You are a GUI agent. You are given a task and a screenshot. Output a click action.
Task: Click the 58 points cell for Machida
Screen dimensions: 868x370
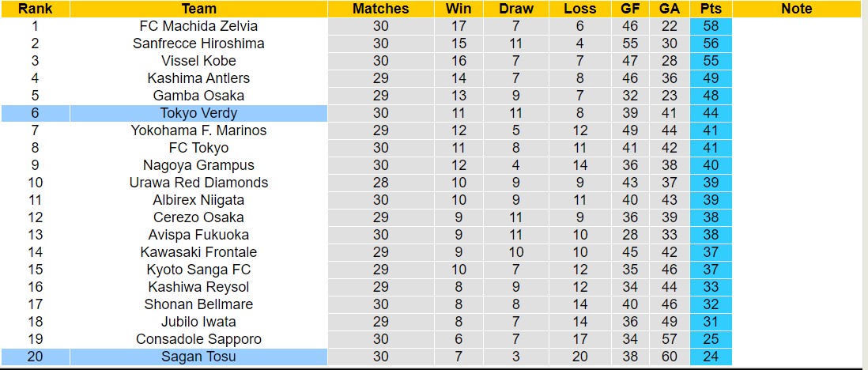[x=710, y=26]
